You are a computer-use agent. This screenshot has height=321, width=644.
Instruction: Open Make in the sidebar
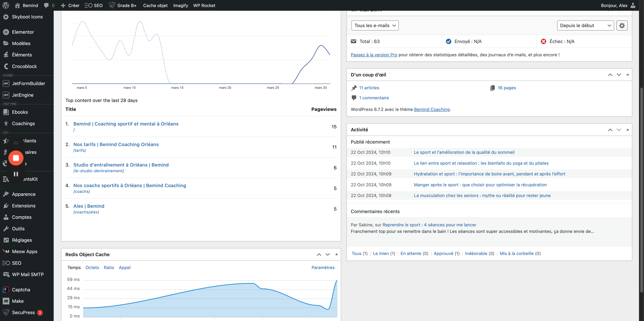(x=27, y=301)
